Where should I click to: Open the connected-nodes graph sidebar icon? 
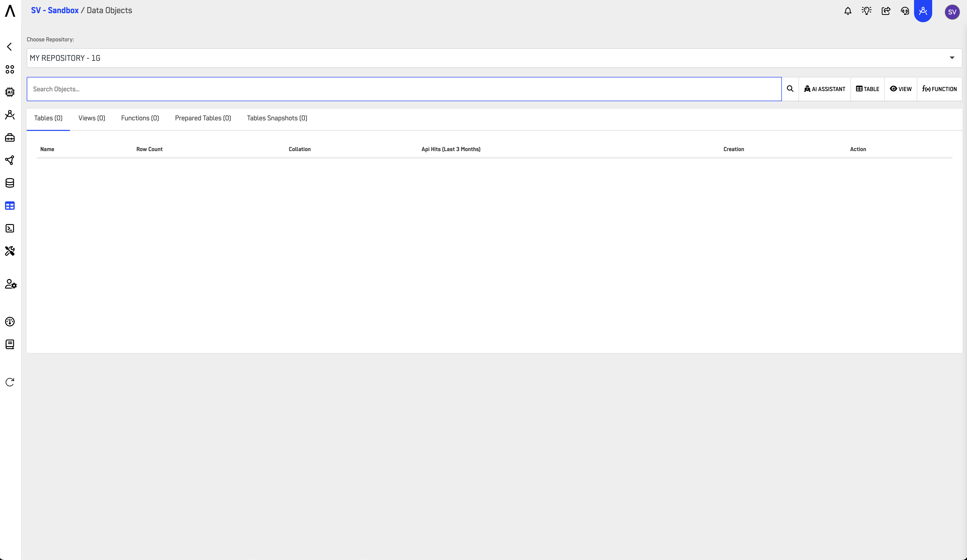[x=10, y=160]
